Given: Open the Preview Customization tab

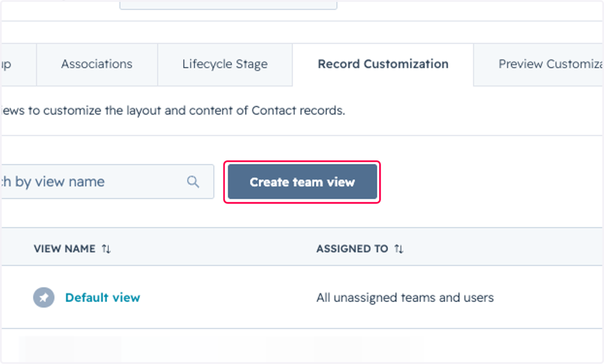Looking at the screenshot, I should [539, 64].
